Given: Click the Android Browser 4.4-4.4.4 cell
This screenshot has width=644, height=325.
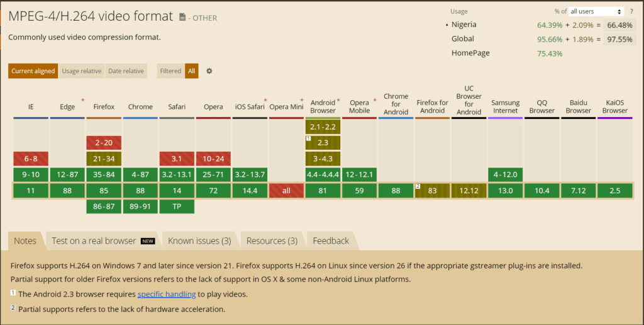Looking at the screenshot, I should tap(323, 175).
